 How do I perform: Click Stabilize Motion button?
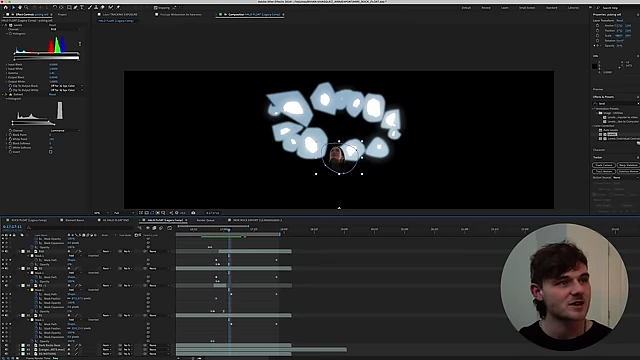pyautogui.click(x=628, y=171)
